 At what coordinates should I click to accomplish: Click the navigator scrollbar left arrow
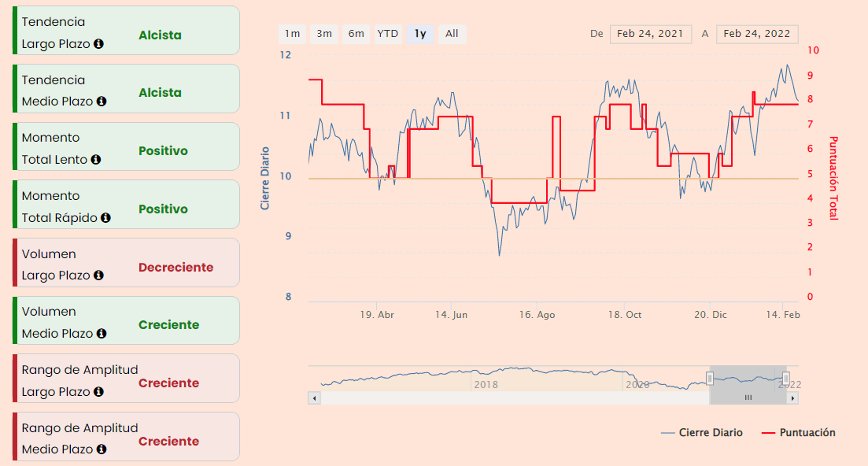315,398
